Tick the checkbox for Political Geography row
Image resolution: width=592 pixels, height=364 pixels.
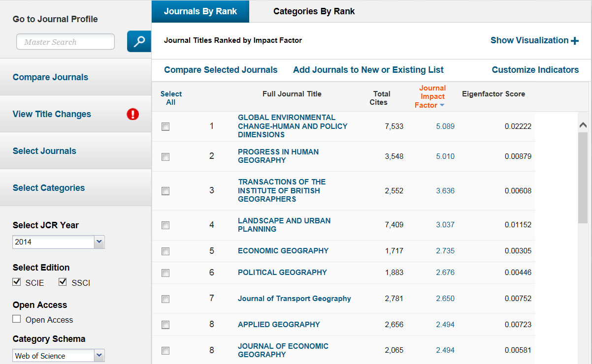[x=165, y=273]
